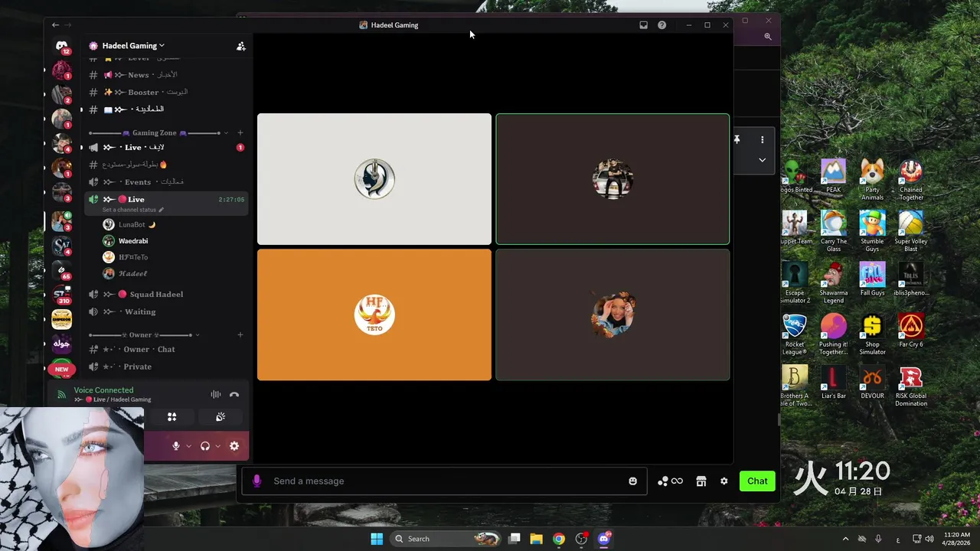Screen dimensions: 980x551
Task: Open the PEAK desktop shortcut
Action: coord(833,177)
